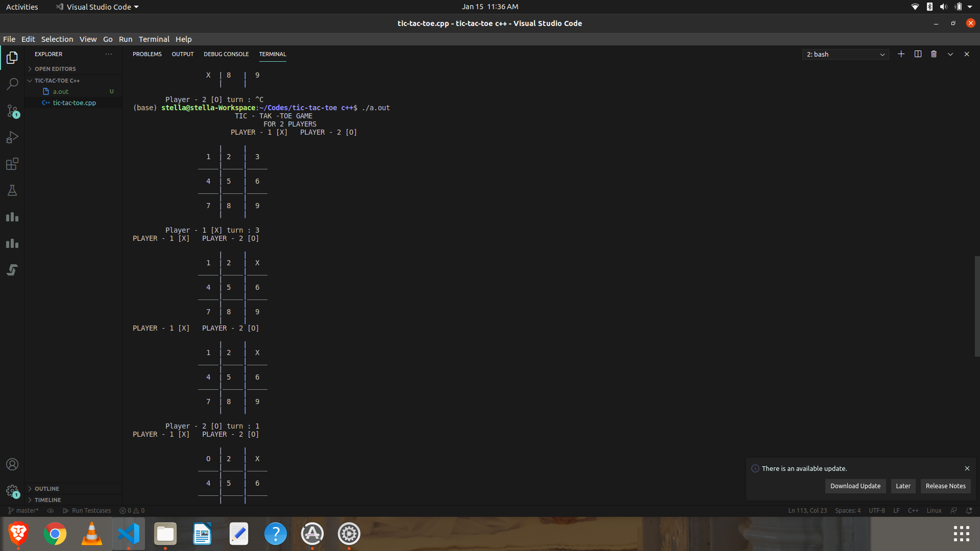Image resolution: width=980 pixels, height=551 pixels.
Task: Expand the Timeline section
Action: click(47, 500)
